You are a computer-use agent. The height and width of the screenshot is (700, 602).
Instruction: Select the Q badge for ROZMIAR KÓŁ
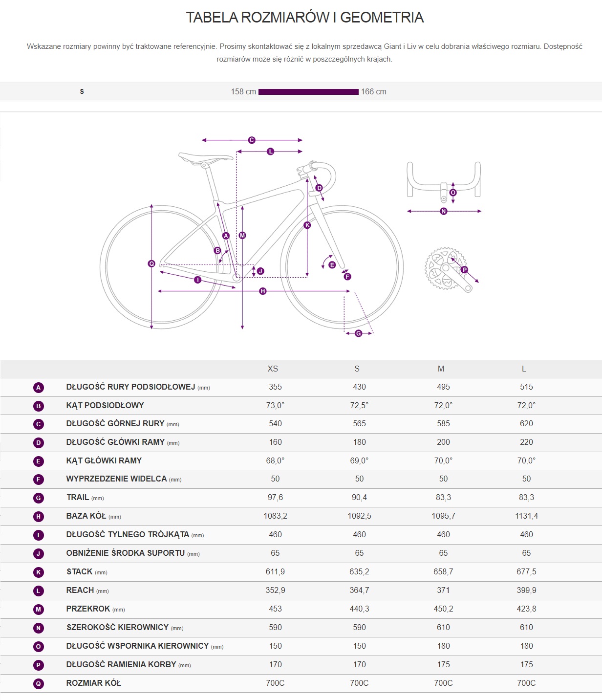(39, 684)
